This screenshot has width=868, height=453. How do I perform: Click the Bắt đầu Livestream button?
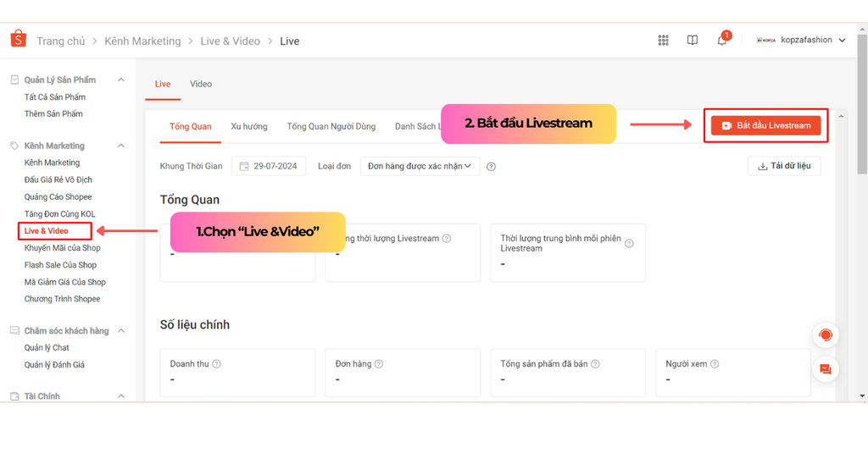point(766,125)
